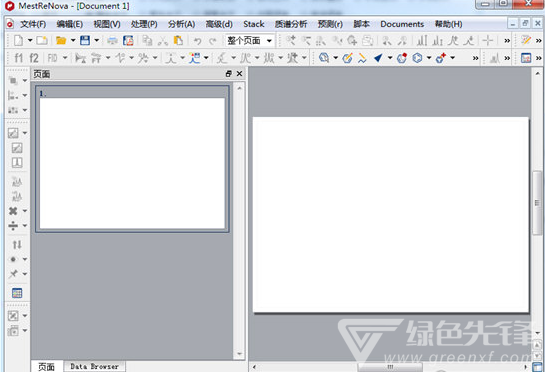Viewport: 545px width, 372px height.
Task: Paste using the clipboard icon
Action: coord(178,41)
